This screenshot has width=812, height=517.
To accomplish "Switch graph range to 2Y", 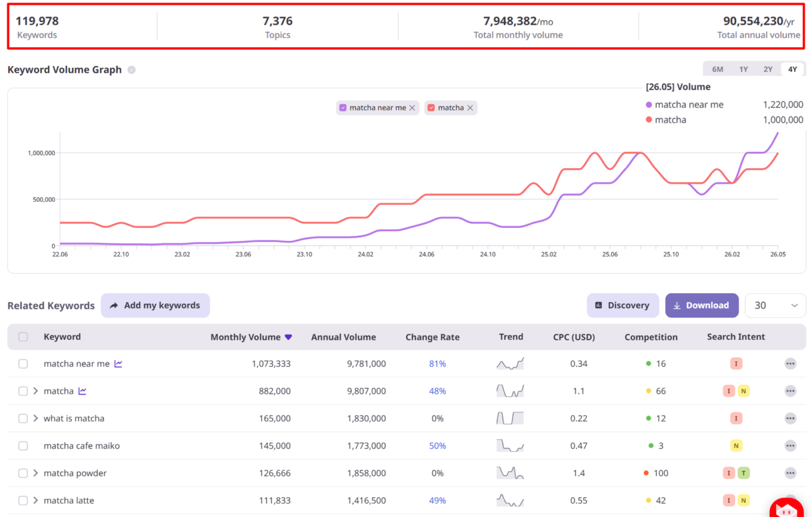I will pyautogui.click(x=768, y=69).
